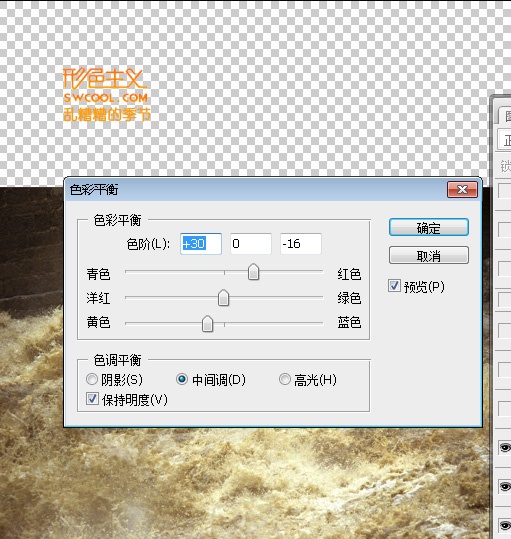Image resolution: width=511 pixels, height=539 pixels.
Task: Click the 取消 button
Action: [429, 255]
